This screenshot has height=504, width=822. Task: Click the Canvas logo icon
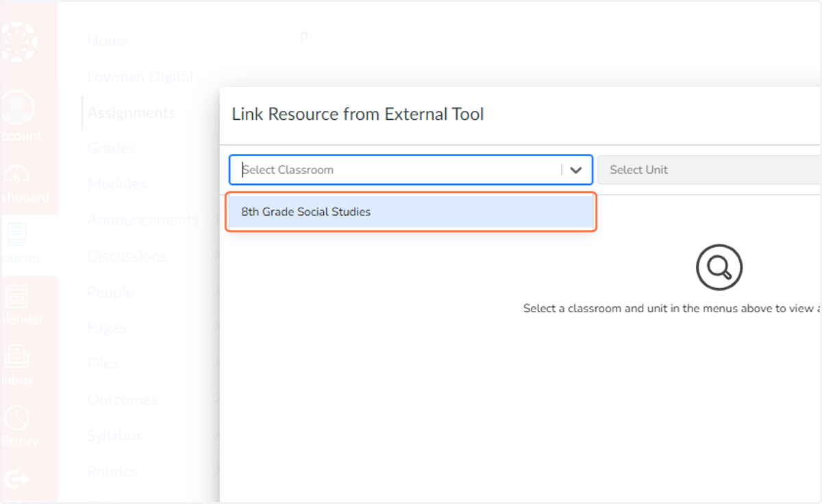point(19,42)
